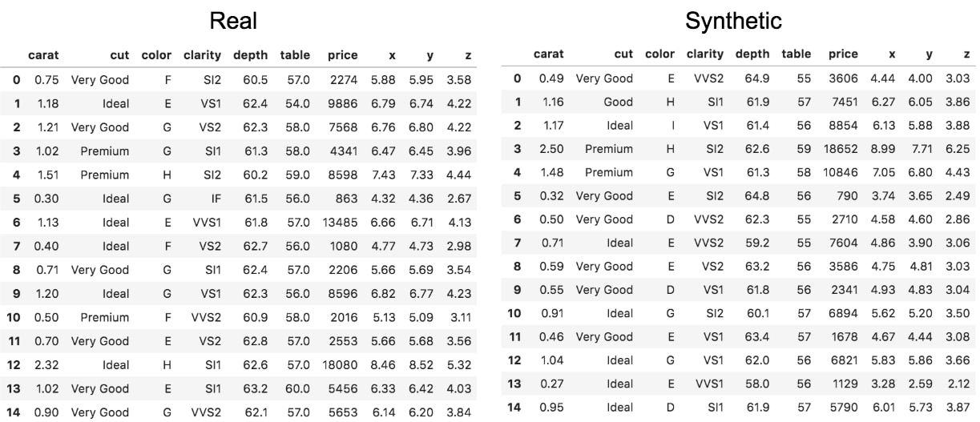Click the Synthetic table's color column header
The height and width of the screenshot is (422, 980).
pos(660,54)
